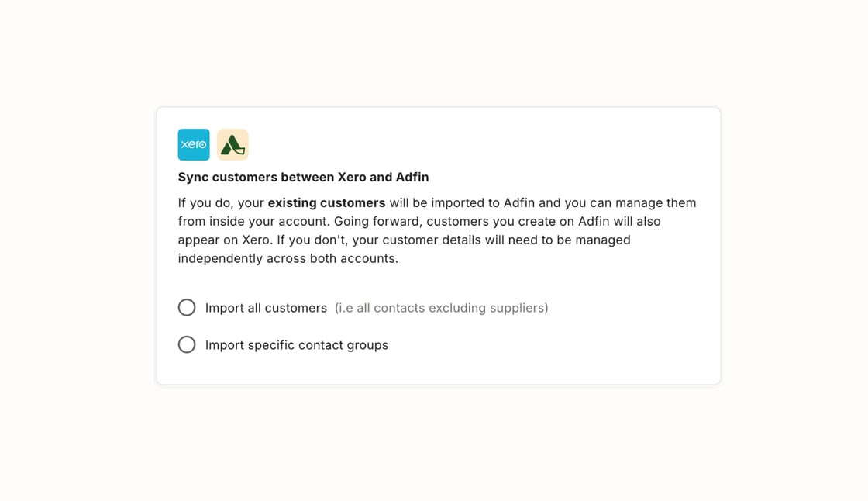The height and width of the screenshot is (501, 868).
Task: Select the Import specific contact groups radio button
Action: [187, 344]
